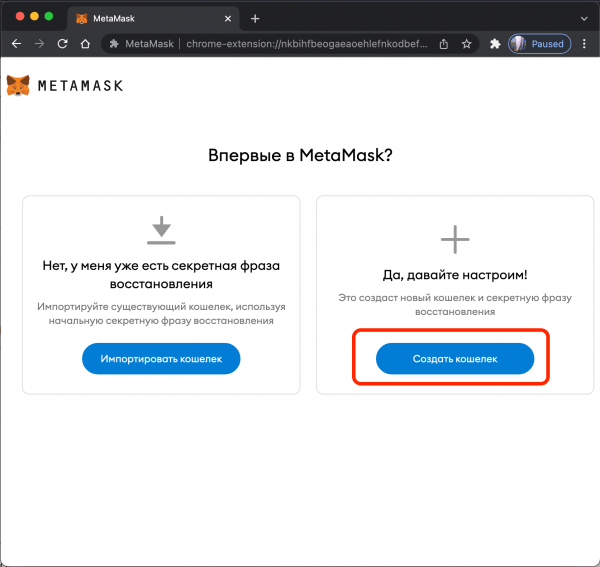Viewport: 600px width, 567px height.
Task: Open the Extensions puzzle icon in toolbar
Action: [x=495, y=44]
